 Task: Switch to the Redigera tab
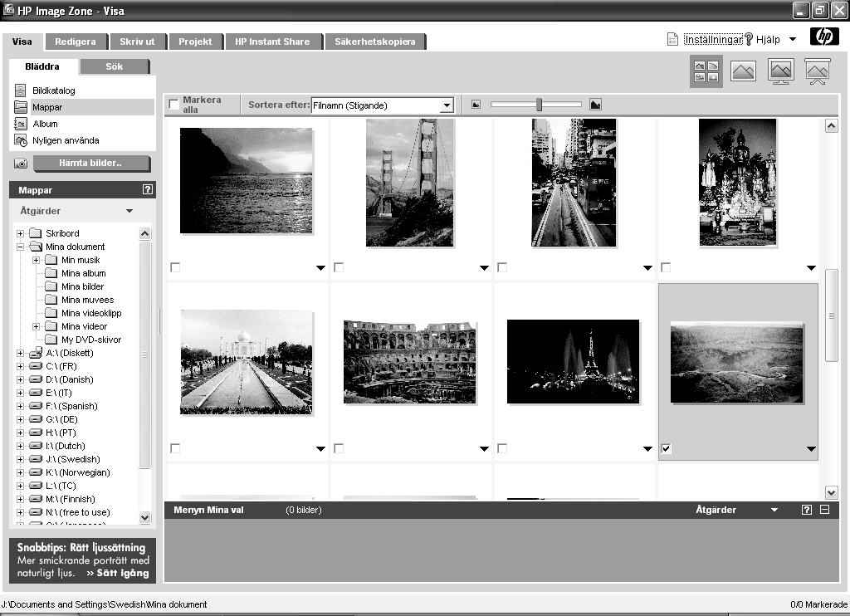tap(76, 42)
